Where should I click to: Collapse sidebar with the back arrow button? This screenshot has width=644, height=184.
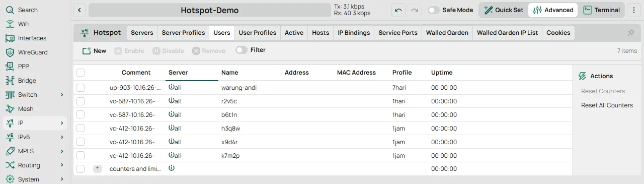click(x=80, y=10)
